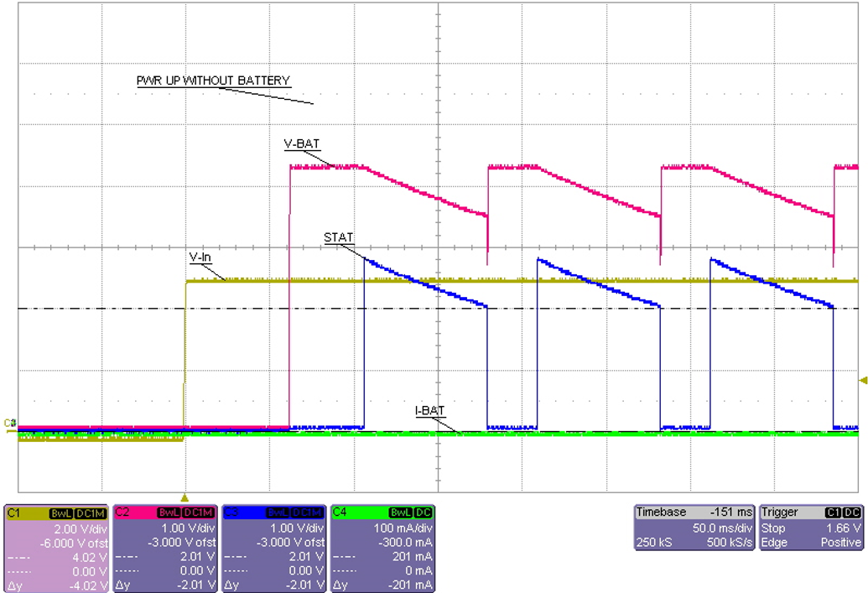
Task: Toggle the Positive edge slope setting
Action: pyautogui.click(x=839, y=541)
